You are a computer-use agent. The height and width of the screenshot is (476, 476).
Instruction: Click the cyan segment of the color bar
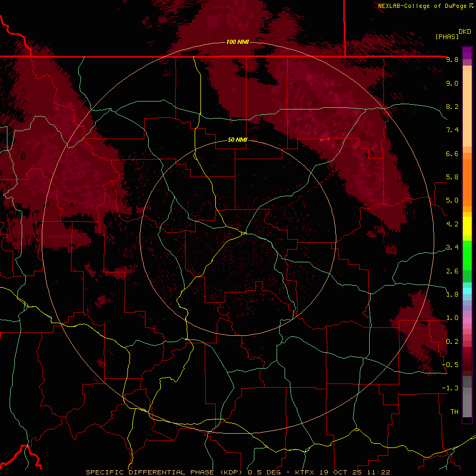click(x=467, y=291)
